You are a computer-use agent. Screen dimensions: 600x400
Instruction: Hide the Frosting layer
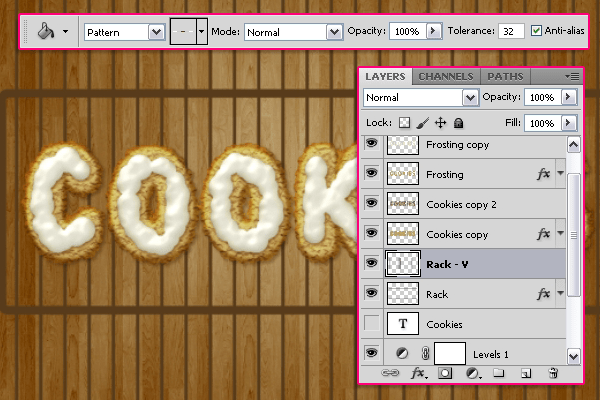(371, 173)
